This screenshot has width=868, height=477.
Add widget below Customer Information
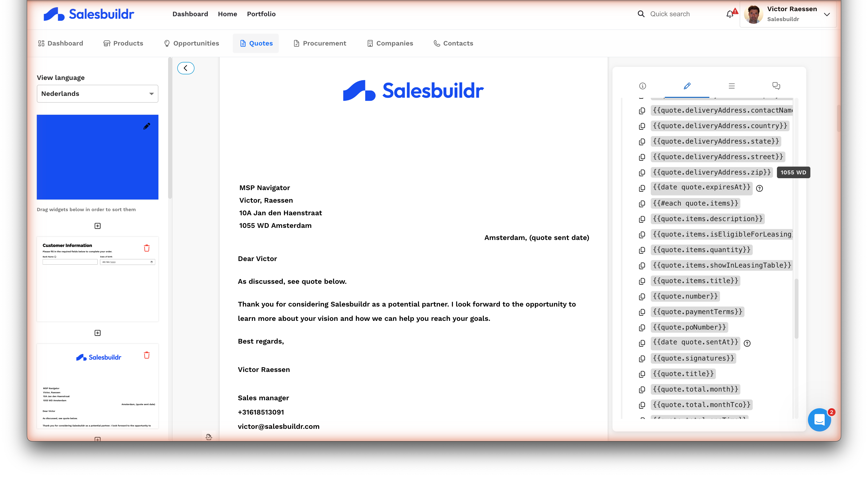point(97,333)
